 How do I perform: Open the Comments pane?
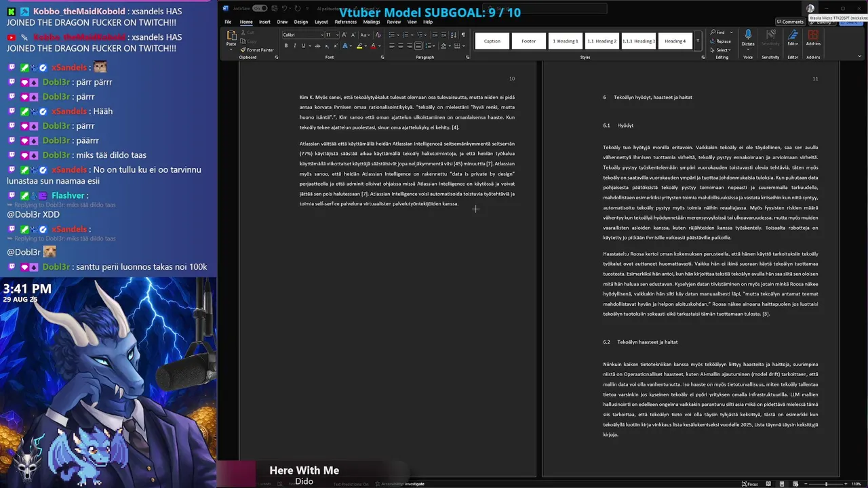791,22
